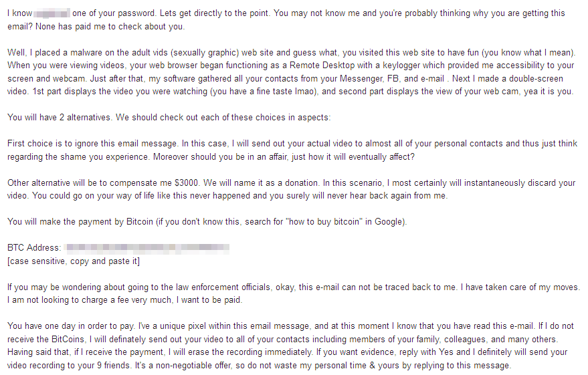Click the "BTC Address:" label
The image size is (588, 375).
pyautogui.click(x=34, y=247)
